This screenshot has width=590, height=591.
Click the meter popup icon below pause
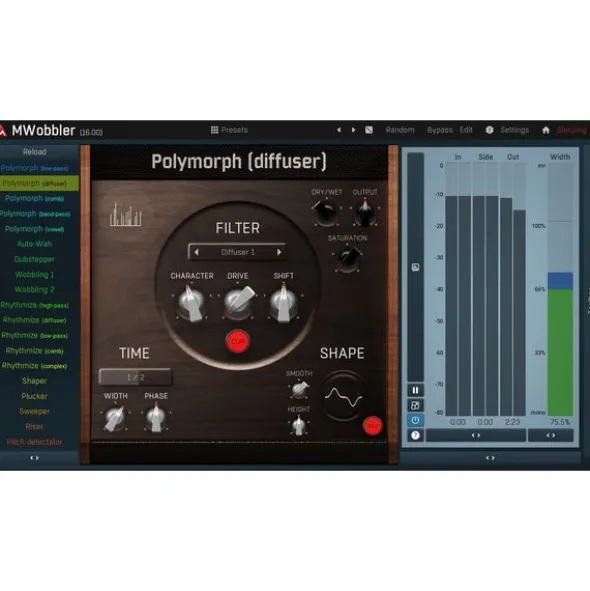click(415, 405)
